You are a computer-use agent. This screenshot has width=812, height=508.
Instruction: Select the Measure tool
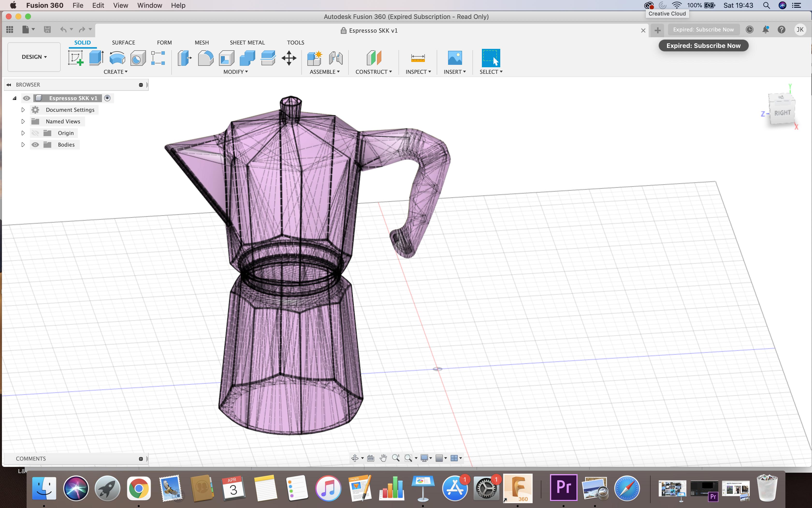click(418, 58)
